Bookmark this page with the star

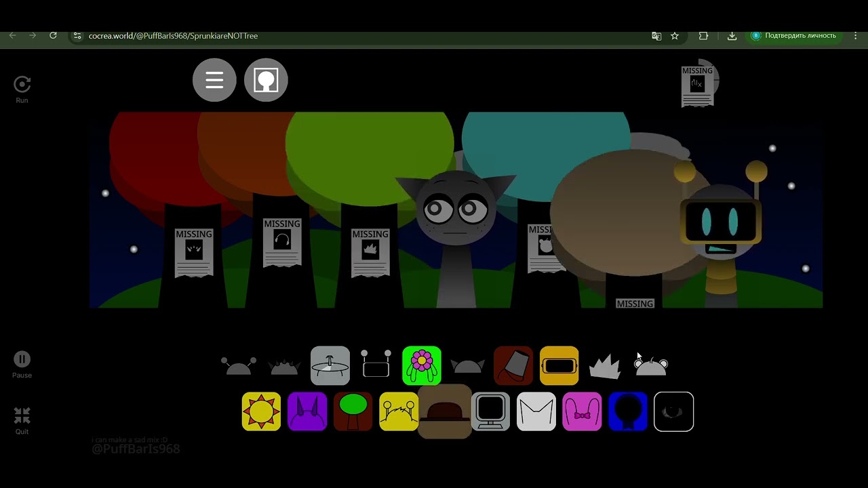(675, 36)
